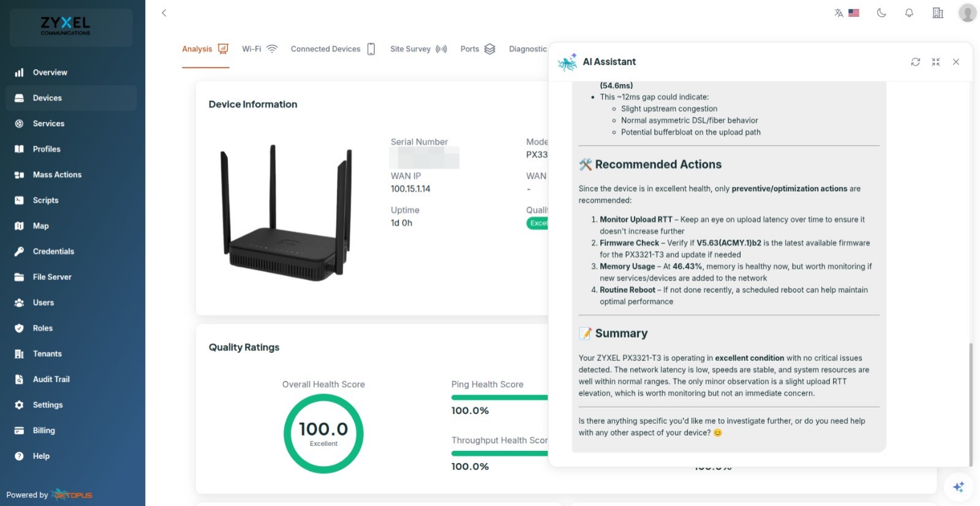Open File Server section
The height and width of the screenshot is (506, 980).
(71, 277)
